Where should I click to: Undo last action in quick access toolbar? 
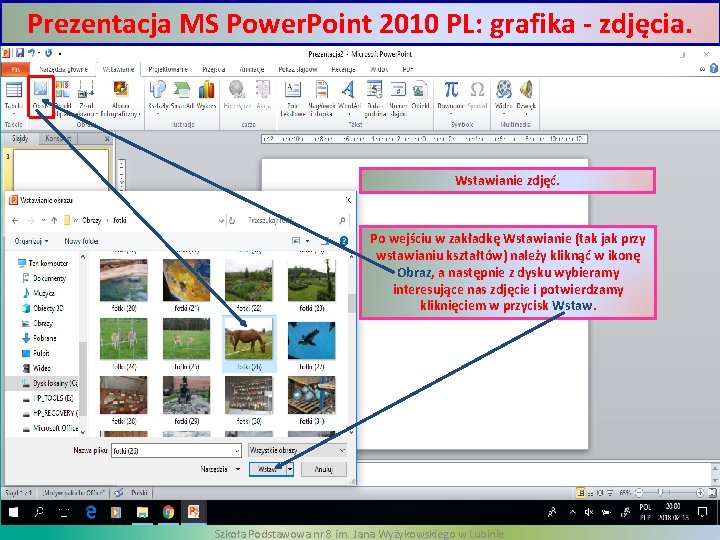point(31,53)
